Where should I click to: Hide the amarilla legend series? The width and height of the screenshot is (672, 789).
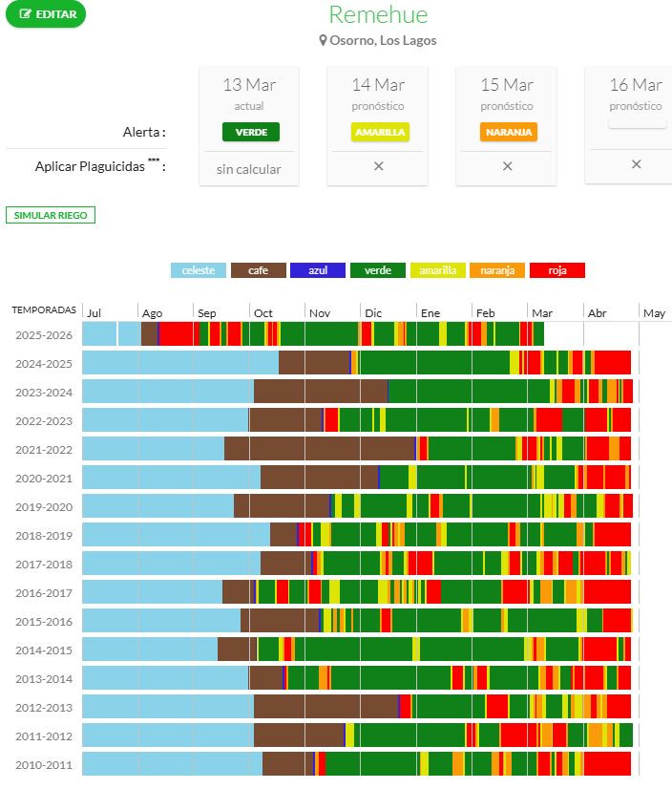(x=438, y=270)
